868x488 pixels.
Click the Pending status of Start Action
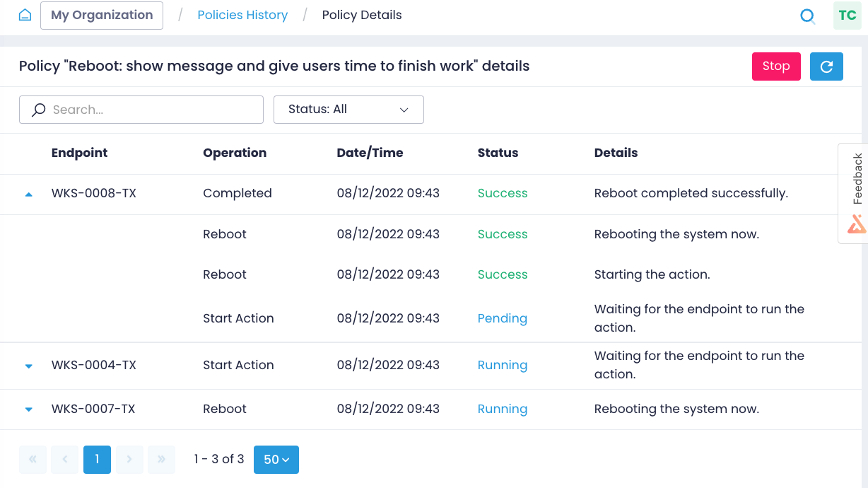[x=503, y=318]
